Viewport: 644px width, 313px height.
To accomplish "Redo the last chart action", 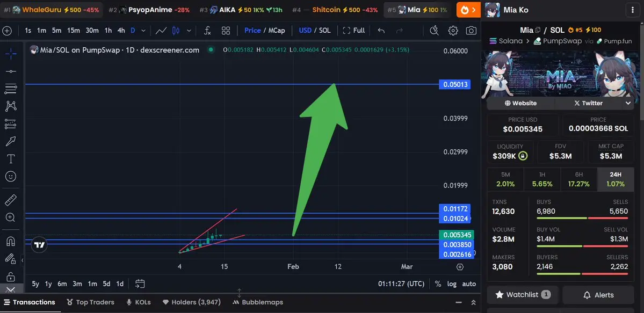I will 399,31.
